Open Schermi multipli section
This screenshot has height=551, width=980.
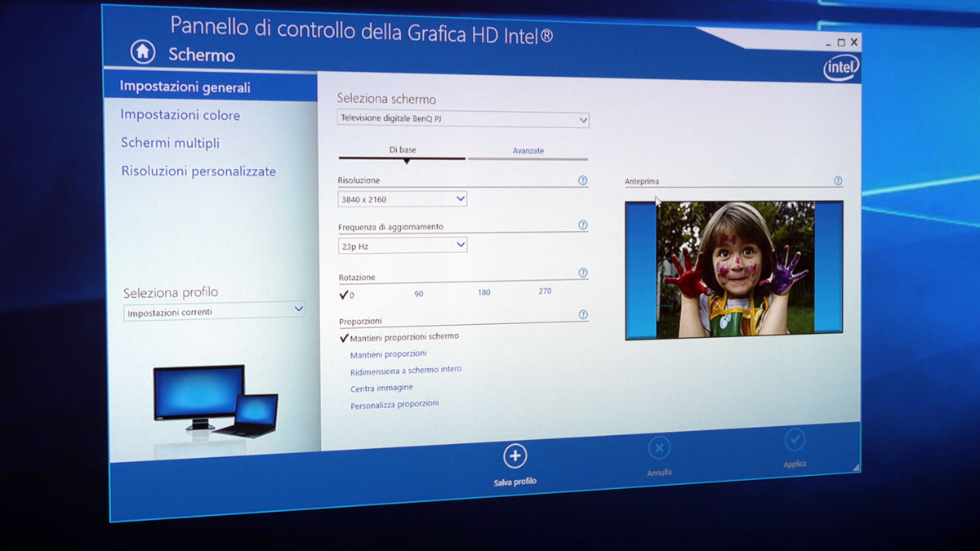click(x=170, y=143)
